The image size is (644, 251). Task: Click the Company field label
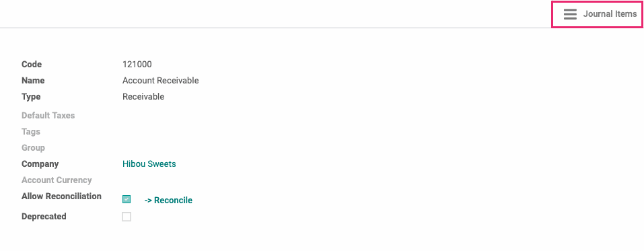(x=40, y=164)
